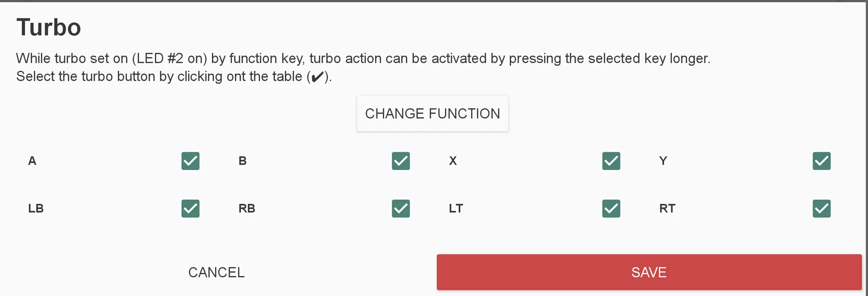
Task: Click the CHANGE FUNCTION button
Action: (432, 113)
